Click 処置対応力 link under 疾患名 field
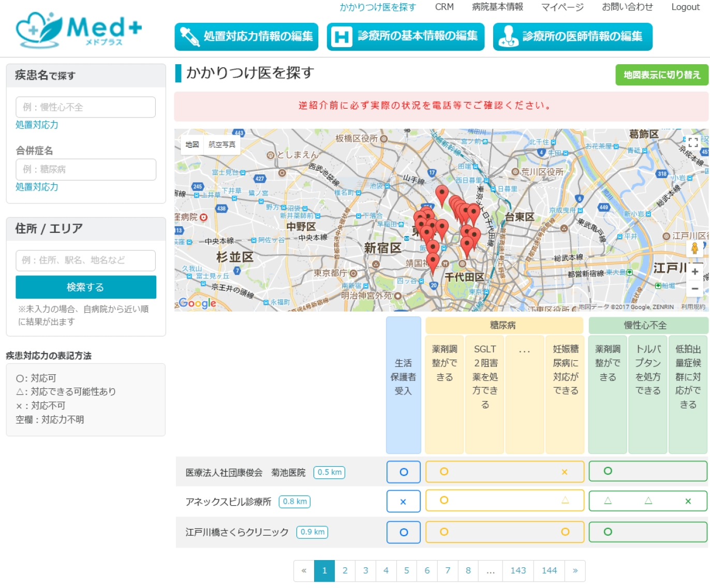 click(x=37, y=125)
